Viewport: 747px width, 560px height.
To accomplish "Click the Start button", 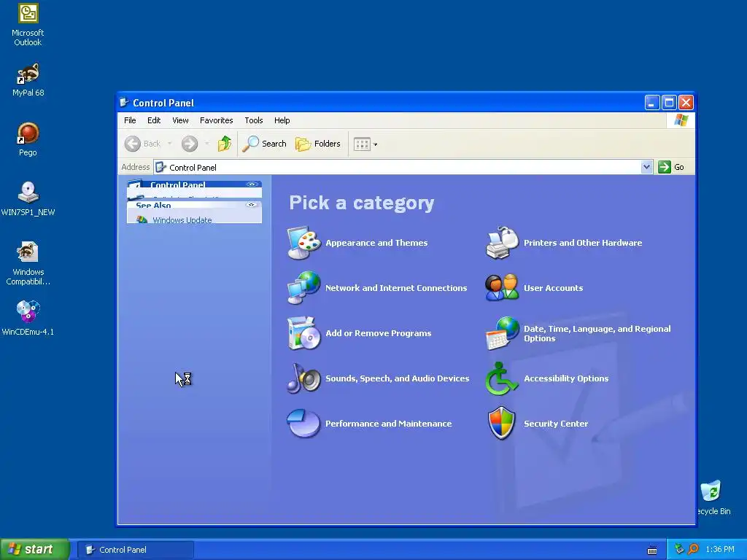I will pos(35,549).
